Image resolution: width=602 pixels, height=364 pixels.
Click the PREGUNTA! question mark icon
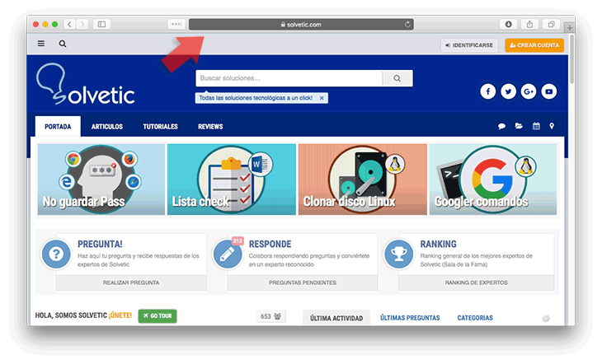click(56, 254)
